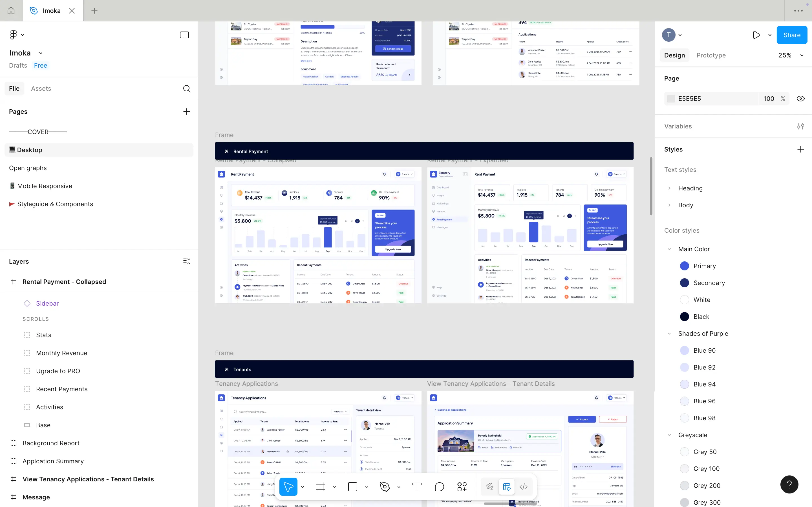Open the Actions components tool

click(x=462, y=486)
